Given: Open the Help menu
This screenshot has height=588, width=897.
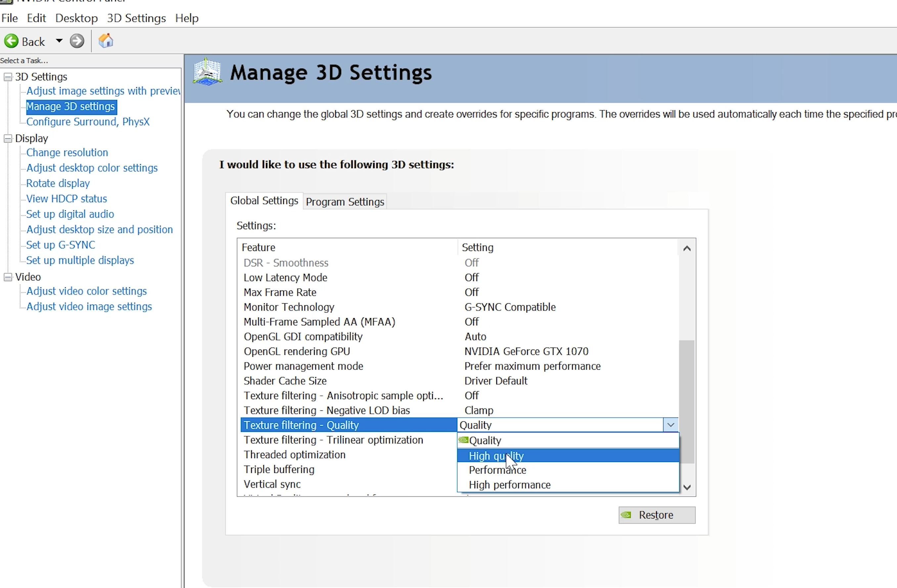Looking at the screenshot, I should pos(187,18).
